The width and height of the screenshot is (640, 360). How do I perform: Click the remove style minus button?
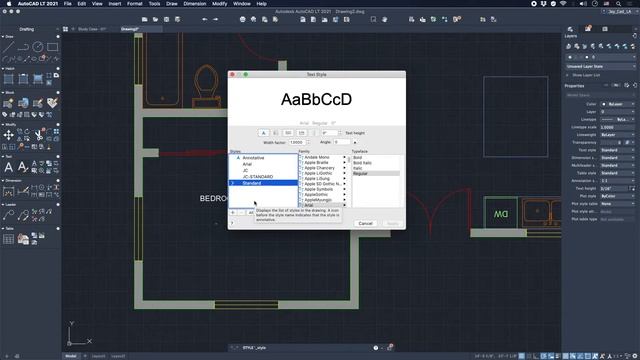coord(241,212)
